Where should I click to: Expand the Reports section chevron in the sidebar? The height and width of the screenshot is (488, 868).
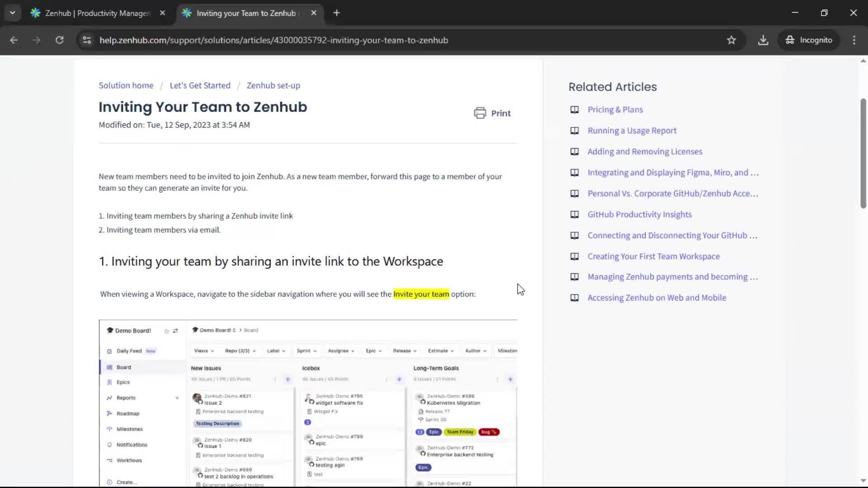(x=177, y=398)
